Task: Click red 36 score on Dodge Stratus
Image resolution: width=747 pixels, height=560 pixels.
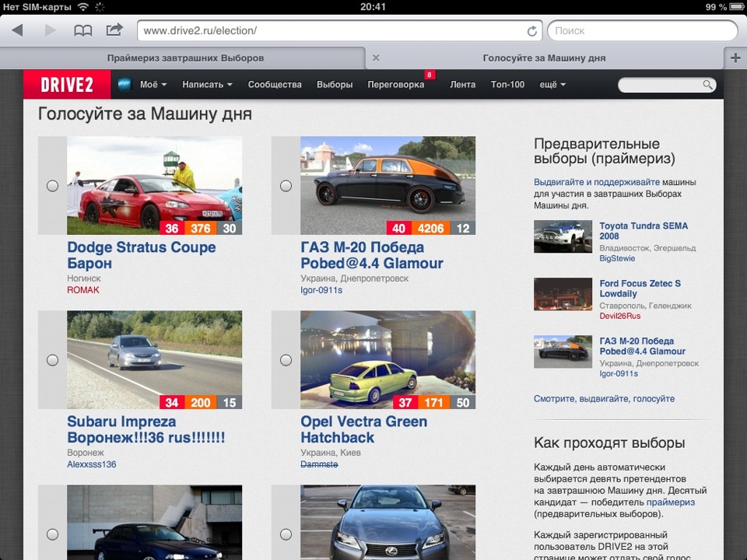Action: click(171, 228)
